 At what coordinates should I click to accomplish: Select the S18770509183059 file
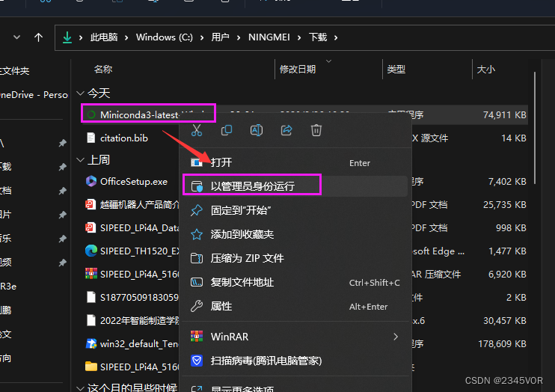coord(139,298)
